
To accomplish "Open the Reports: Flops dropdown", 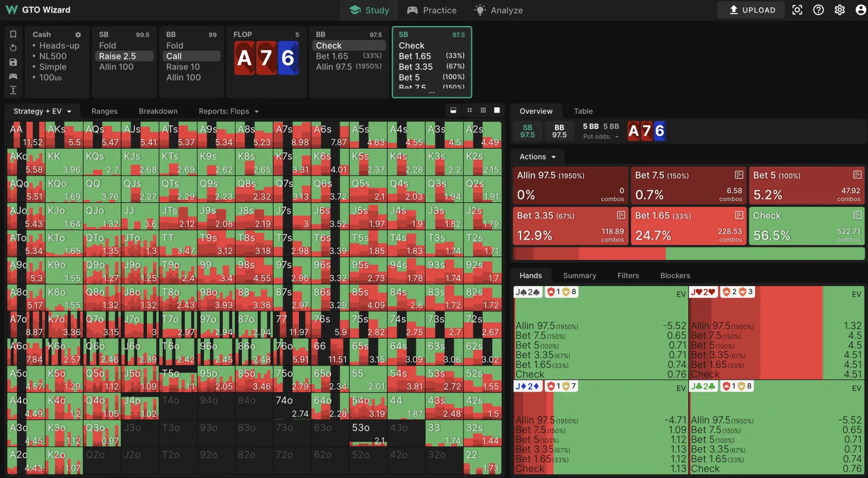I will pyautogui.click(x=228, y=111).
